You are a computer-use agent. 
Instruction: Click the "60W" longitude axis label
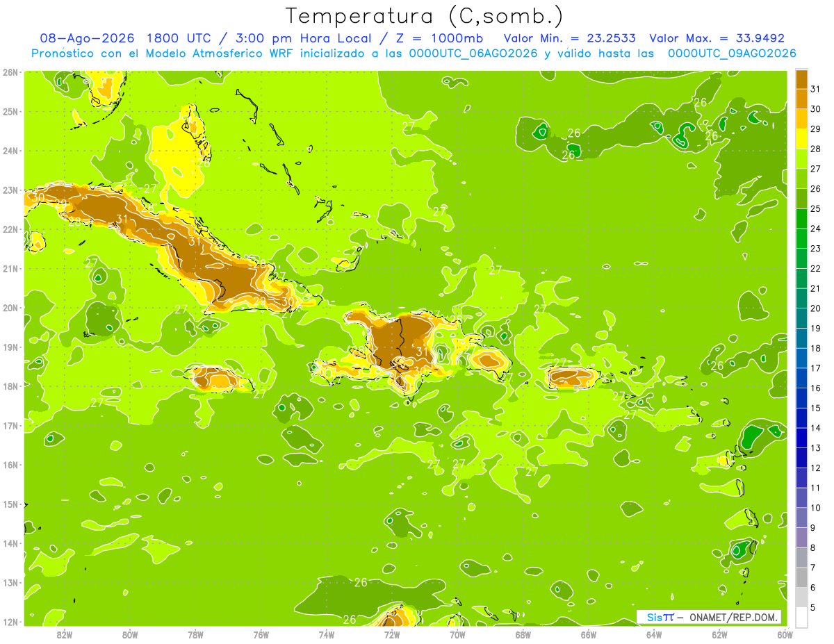(785, 634)
